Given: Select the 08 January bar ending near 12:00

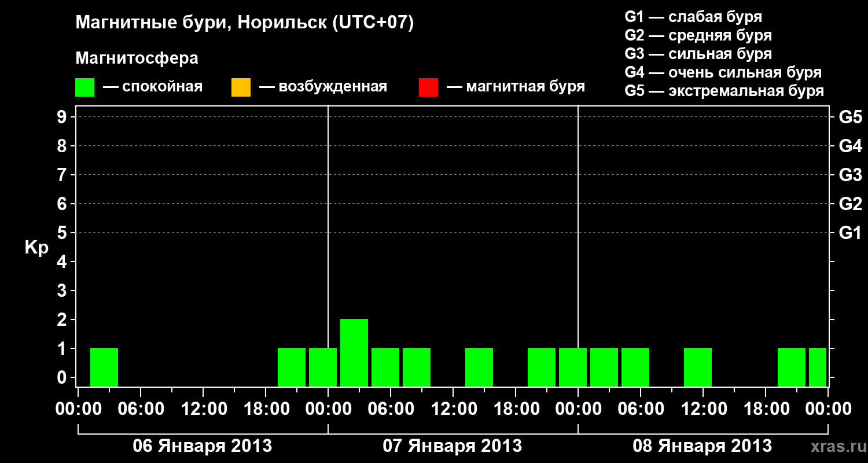Looking at the screenshot, I should tap(698, 367).
